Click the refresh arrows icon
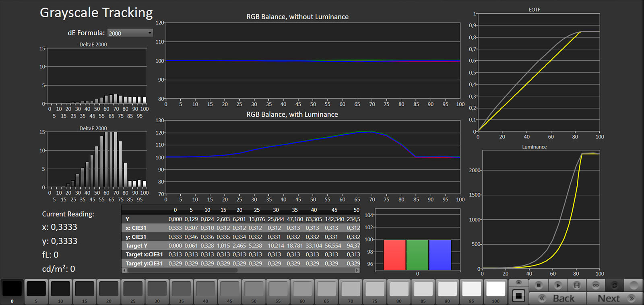The height and width of the screenshot is (305, 644). [x=615, y=285]
